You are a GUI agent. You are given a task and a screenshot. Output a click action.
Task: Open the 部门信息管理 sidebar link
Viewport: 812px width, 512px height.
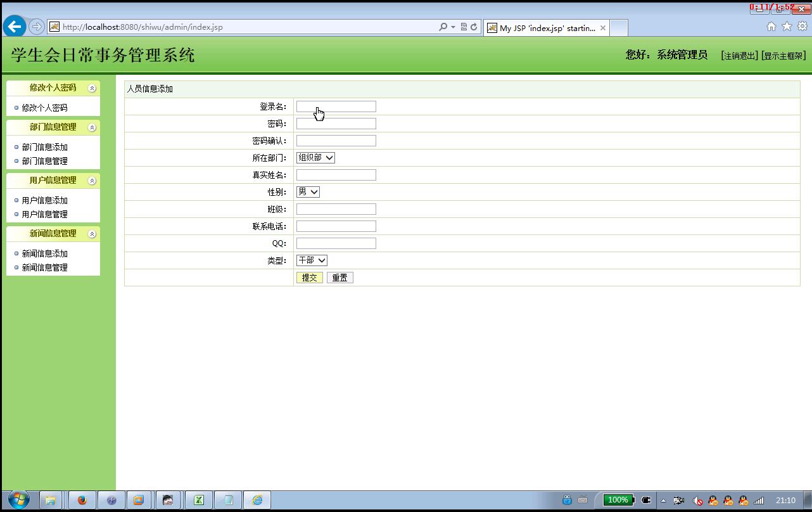44,161
